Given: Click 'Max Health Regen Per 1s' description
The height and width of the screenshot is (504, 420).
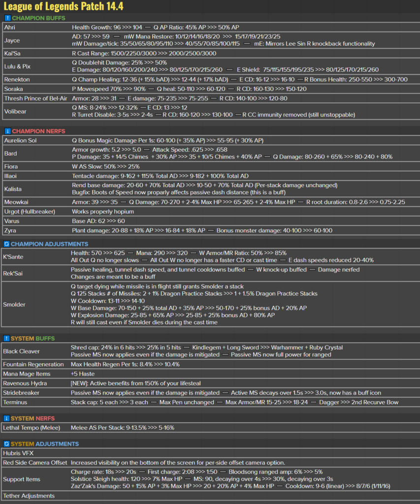Looking at the screenshot, I should tap(125, 364).
